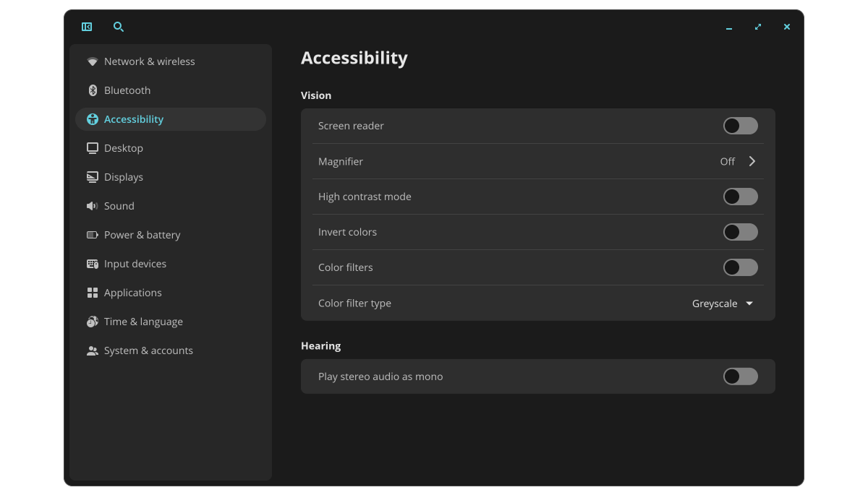
Task: Click the sidebar collapse icon
Action: pos(87,27)
